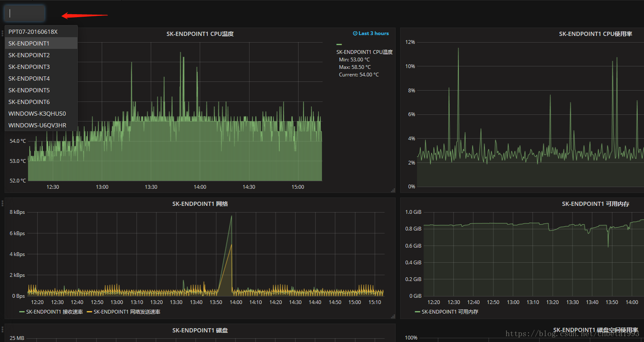644x342 pixels.
Task: Open the SK-ENDPOINT1 CPU温度 panel title menu
Action: (x=200, y=34)
